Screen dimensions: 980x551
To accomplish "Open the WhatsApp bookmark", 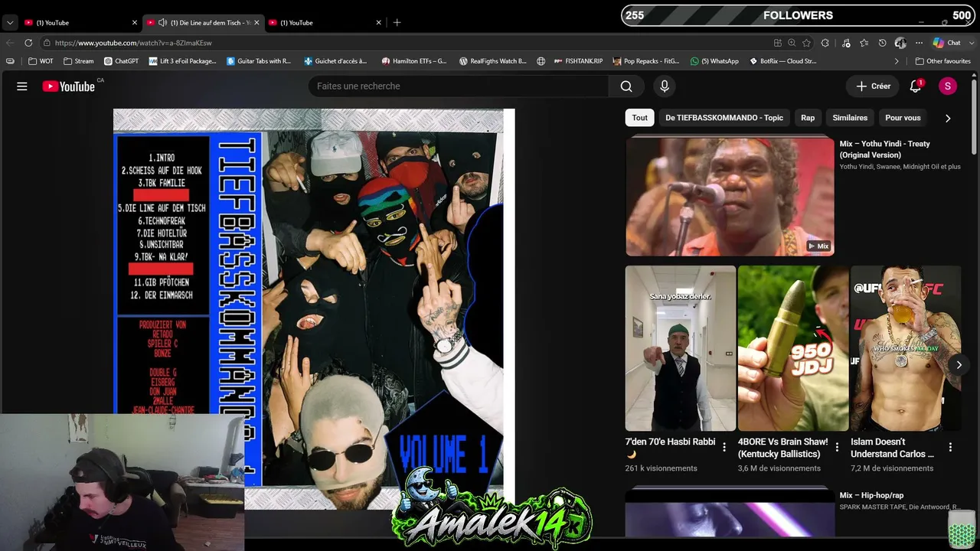I will 714,61.
